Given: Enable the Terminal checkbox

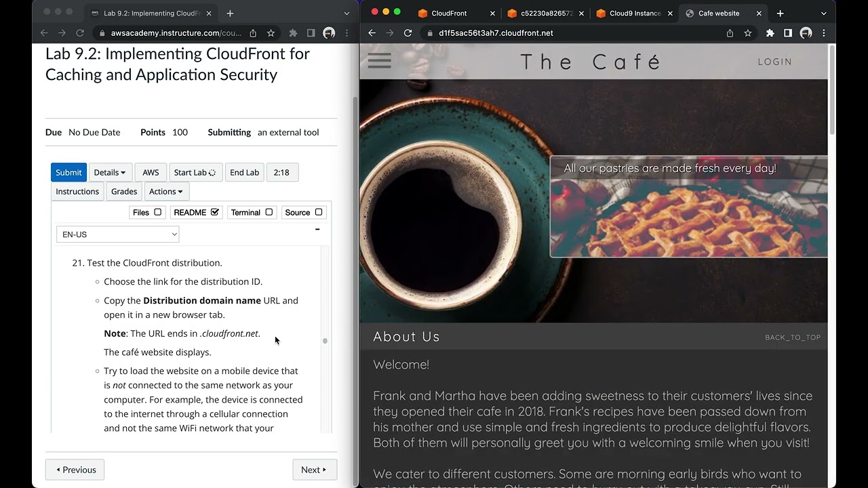Looking at the screenshot, I should pyautogui.click(x=269, y=212).
